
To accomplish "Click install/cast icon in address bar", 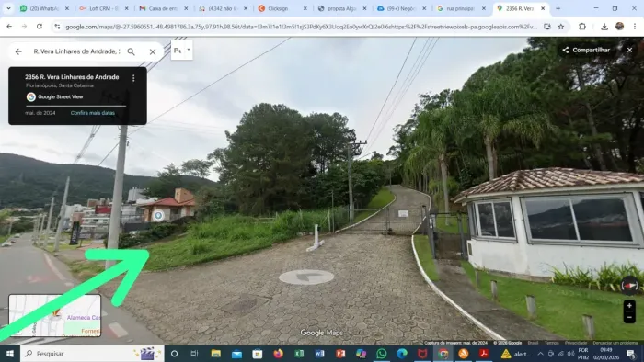I will 547,27.
